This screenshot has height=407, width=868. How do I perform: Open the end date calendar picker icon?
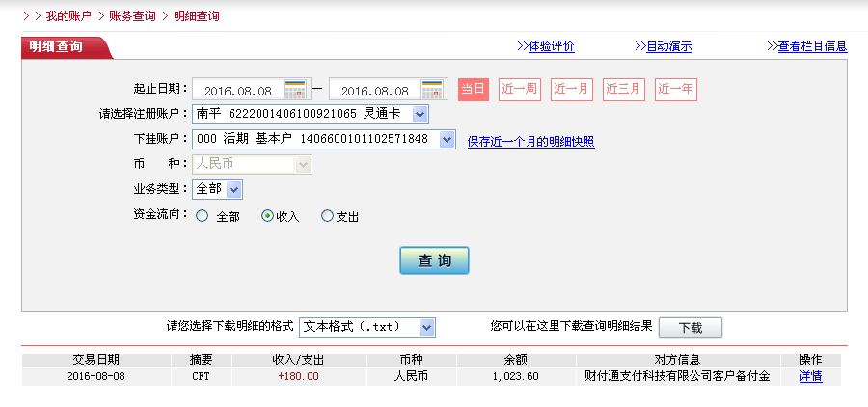[x=432, y=89]
